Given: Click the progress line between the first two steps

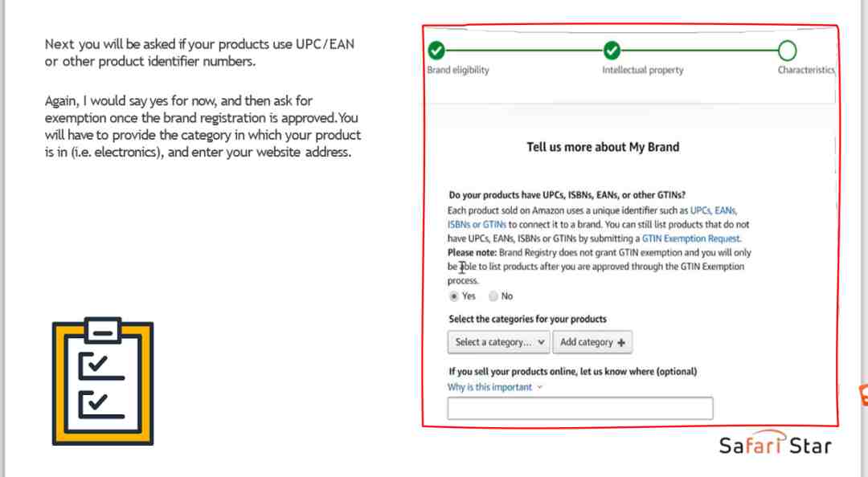Looking at the screenshot, I should click(524, 51).
